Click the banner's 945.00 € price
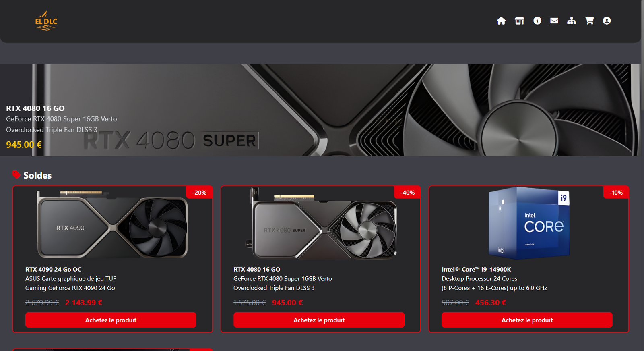 click(x=24, y=145)
